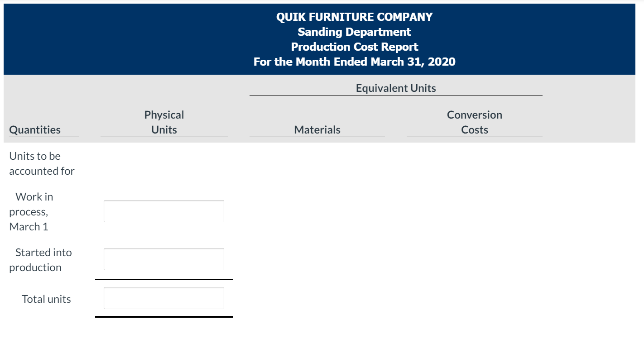
Task: Select the March 31, 2020 date line
Action: coord(354,62)
